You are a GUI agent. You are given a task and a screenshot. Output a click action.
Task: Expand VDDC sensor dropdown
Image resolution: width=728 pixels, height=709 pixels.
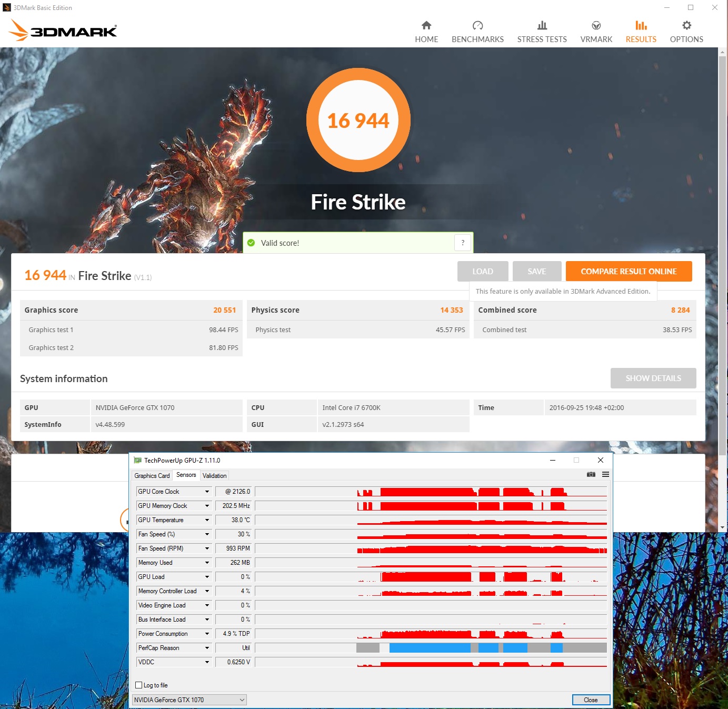click(x=207, y=662)
